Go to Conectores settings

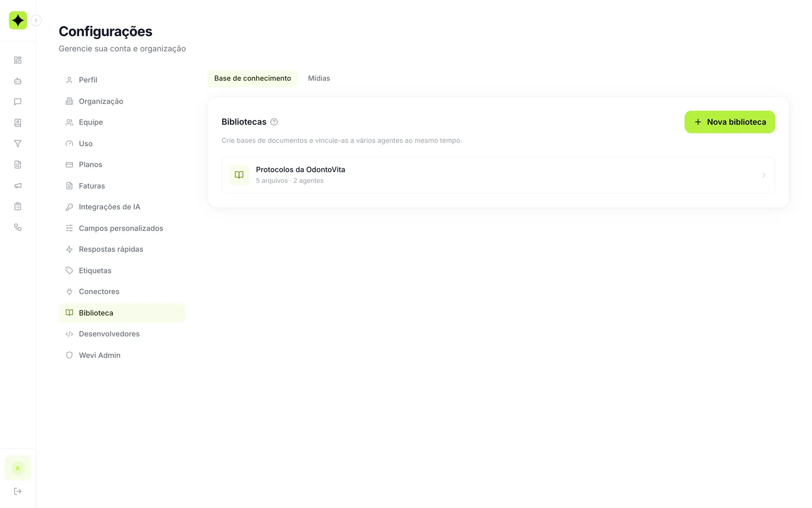coord(122,292)
